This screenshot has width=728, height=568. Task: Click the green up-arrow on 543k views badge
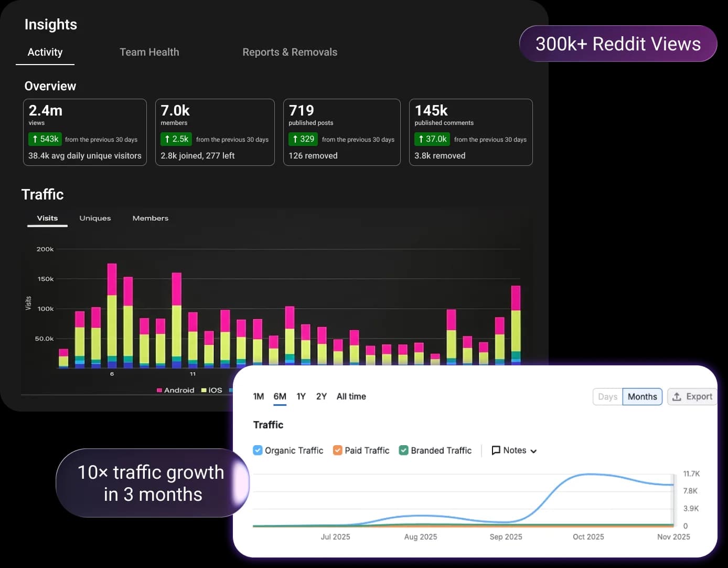[35, 139]
